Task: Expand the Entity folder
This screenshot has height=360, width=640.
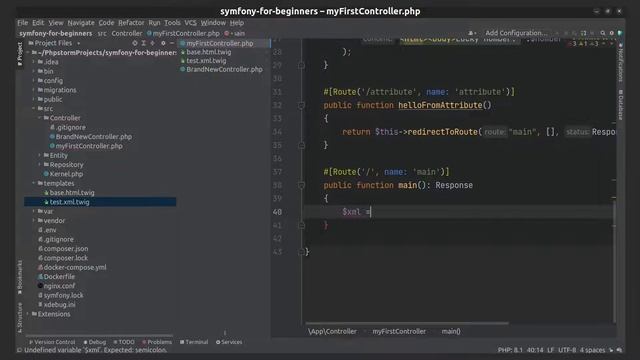Action: click(40, 155)
